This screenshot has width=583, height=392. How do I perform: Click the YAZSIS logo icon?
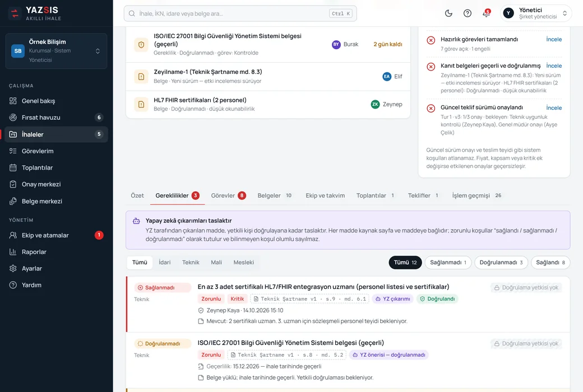(15, 14)
